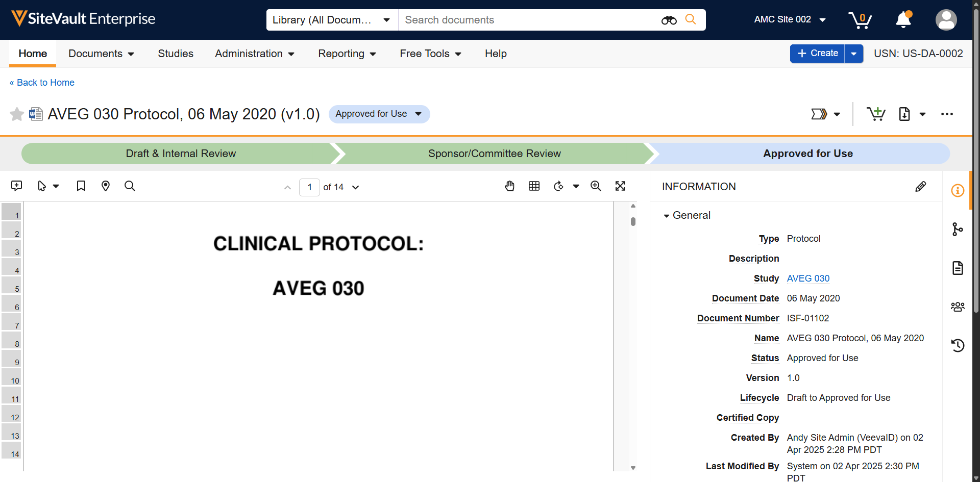Viewport: 980px width, 482px height.
Task: Click download document icon
Action: pos(904,114)
